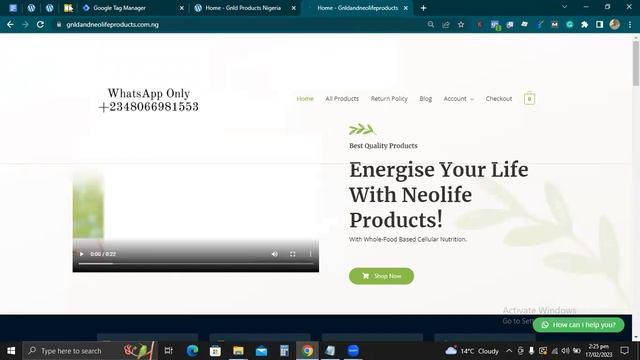Screen dimensions: 640x360
Task: Open the All Products page
Action: pos(342,99)
